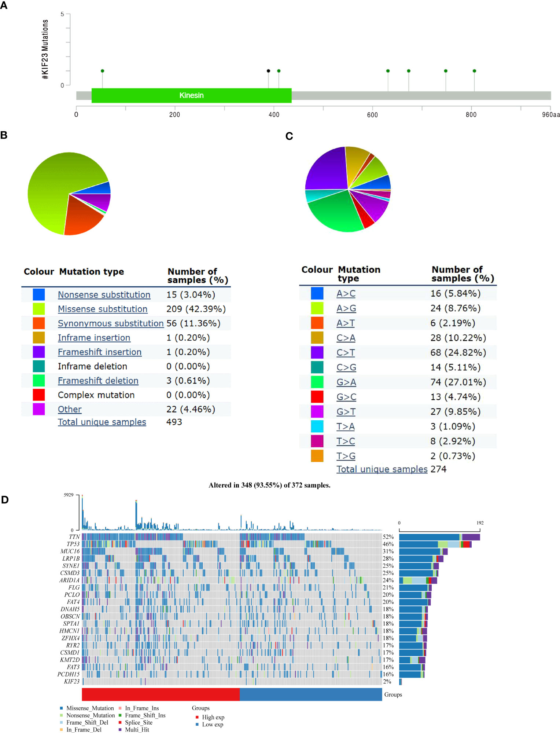Click the Splice_Site legend marker
The width and height of the screenshot is (560, 733).
120,722
